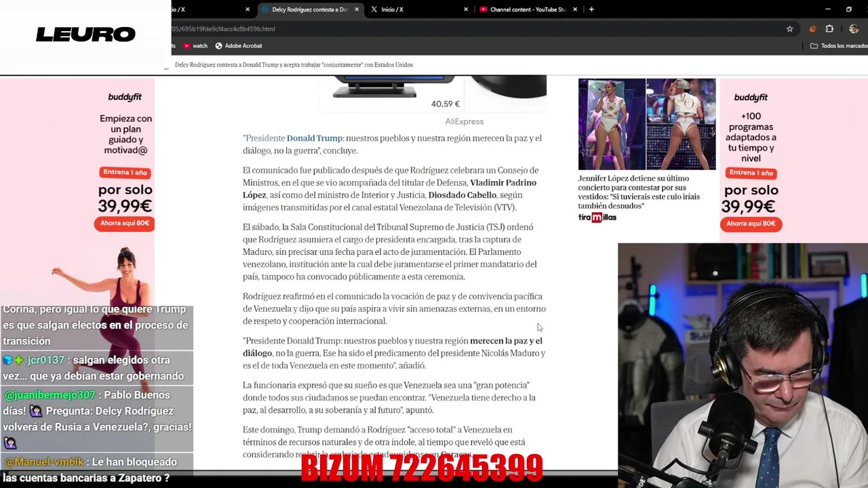Viewport: 868px width, 488px height.
Task: Open the Adobe Acrobat bookmark
Action: 239,46
